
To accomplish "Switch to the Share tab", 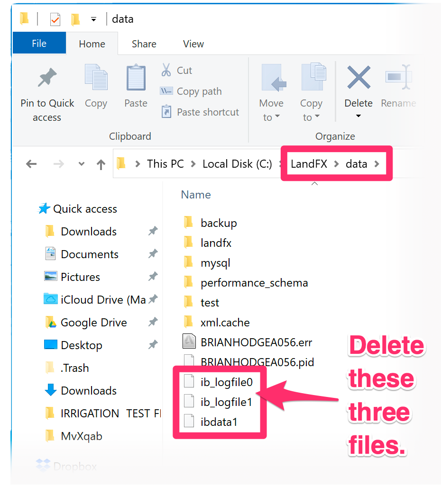I will (x=144, y=44).
